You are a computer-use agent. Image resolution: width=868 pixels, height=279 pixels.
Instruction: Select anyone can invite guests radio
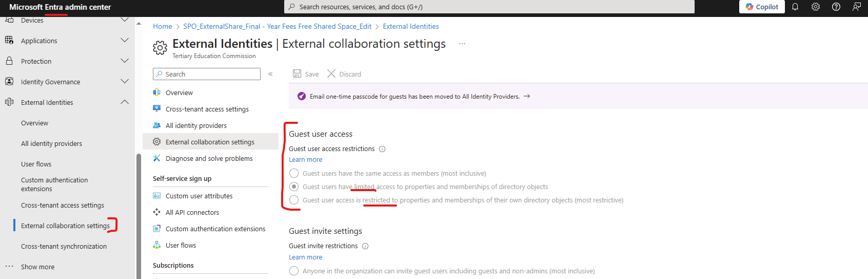tap(294, 271)
